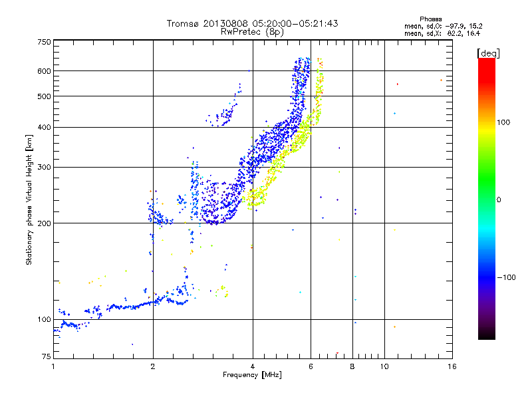Click the y-axis label '600'
Viewport: 532px width, 399px height.
pos(44,71)
